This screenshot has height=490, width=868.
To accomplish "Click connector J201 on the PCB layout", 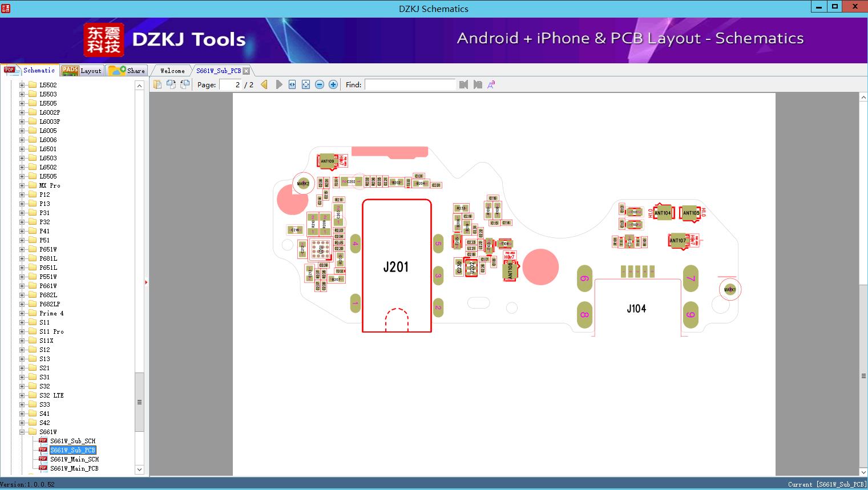I will [397, 266].
